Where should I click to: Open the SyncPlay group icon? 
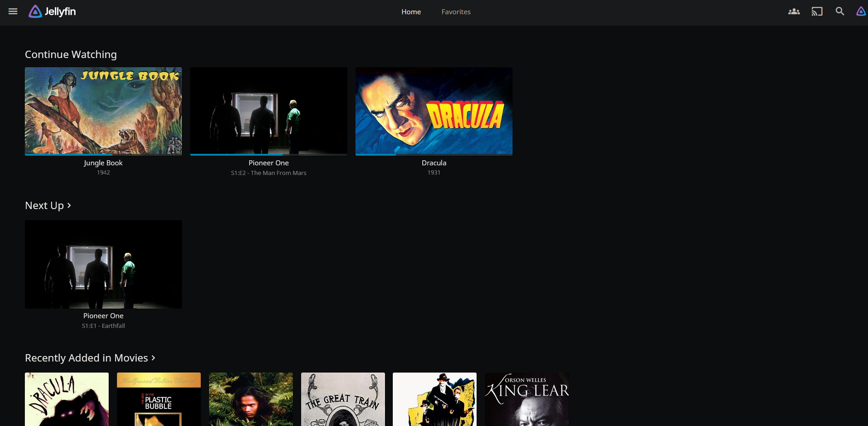tap(794, 12)
